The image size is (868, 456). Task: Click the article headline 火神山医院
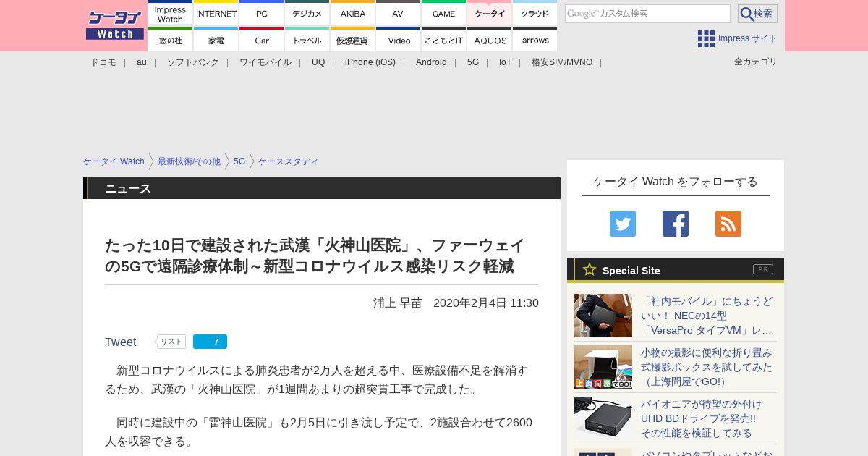point(315,256)
